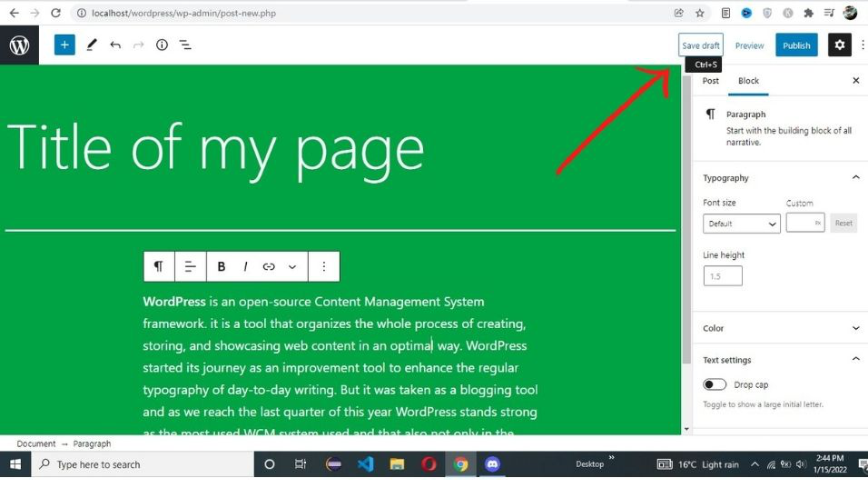Open Opera browser from taskbar
Viewport: 868px width, 488px height.
pyautogui.click(x=429, y=464)
